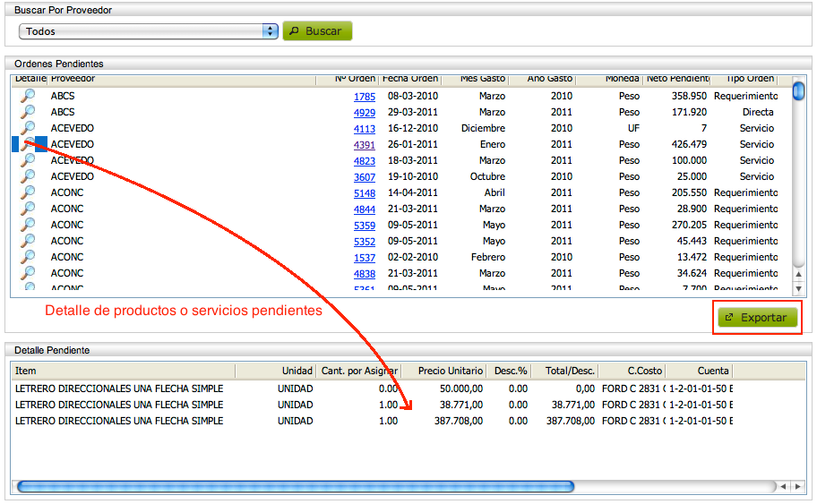Click the detail table scroll left arrow

(783, 486)
